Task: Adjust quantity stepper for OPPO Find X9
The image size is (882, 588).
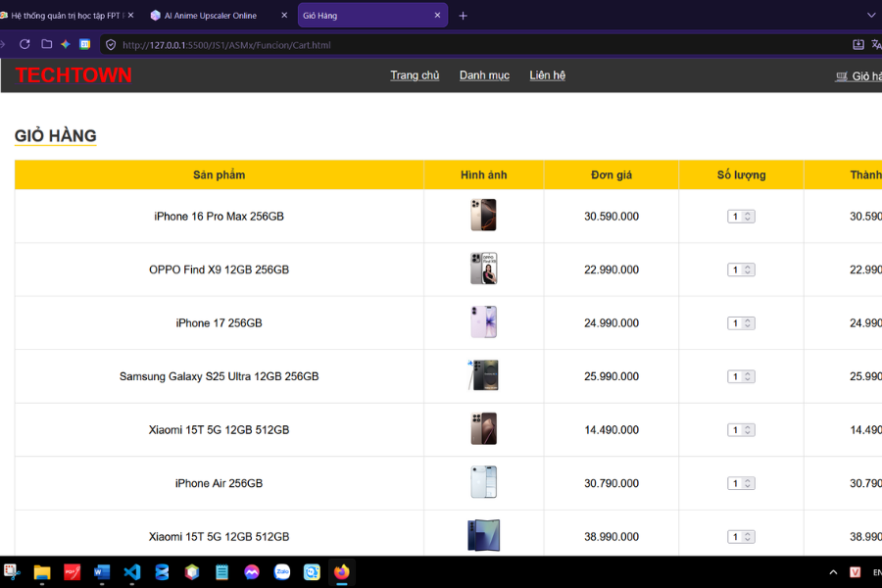Action: (x=741, y=270)
